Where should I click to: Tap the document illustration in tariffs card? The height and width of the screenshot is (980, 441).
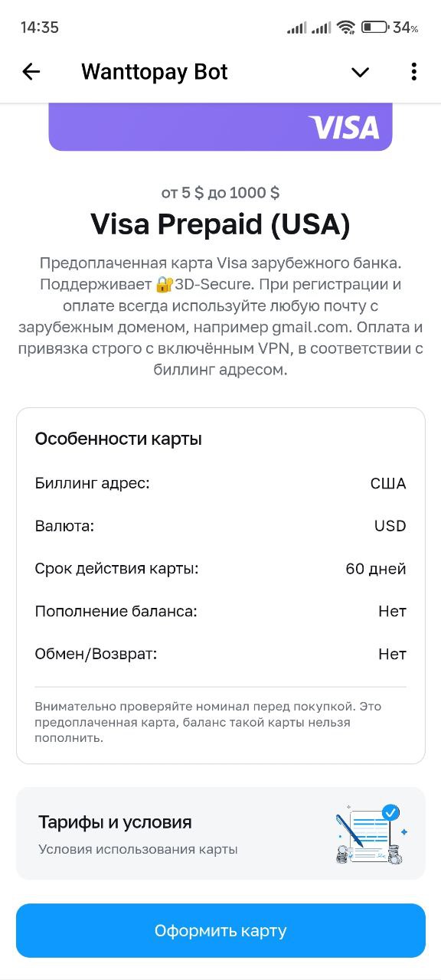coord(372,834)
